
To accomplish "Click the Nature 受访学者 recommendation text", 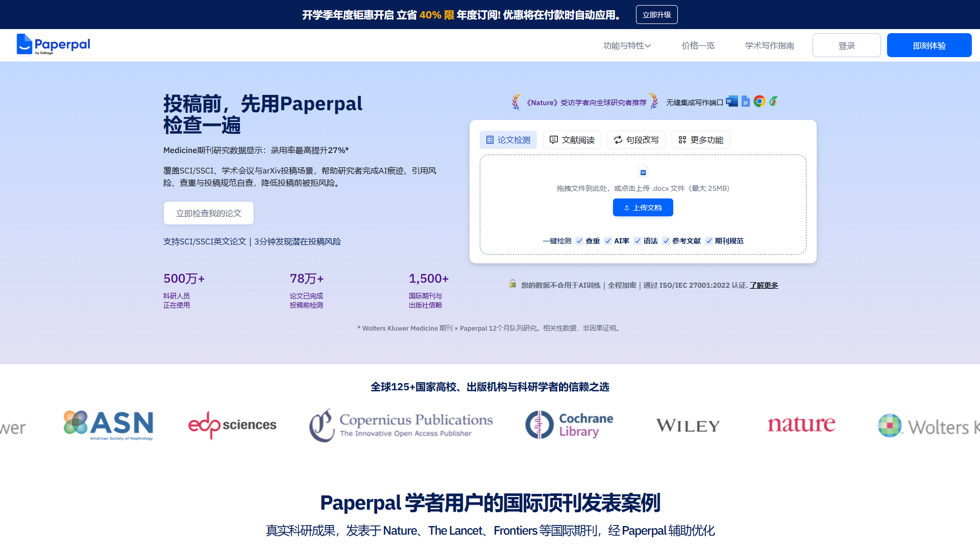I will pos(586,103).
